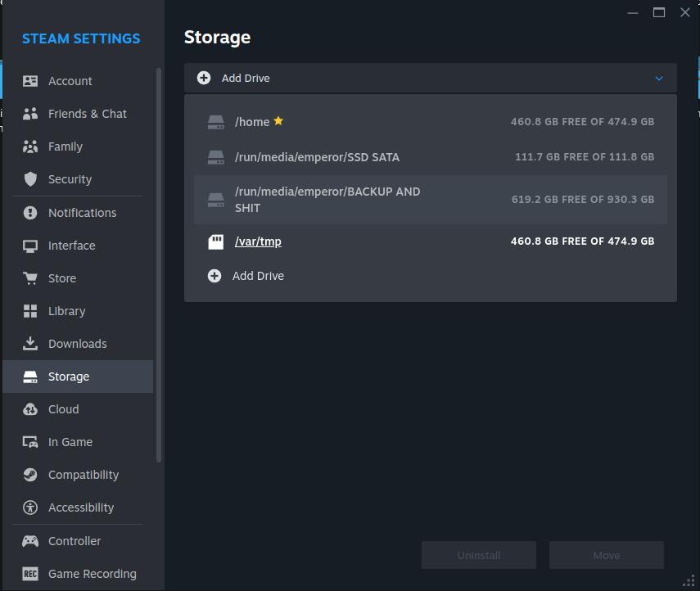Viewport: 700px width, 591px height.
Task: Click Add Drive at the list bottom
Action: tap(258, 276)
